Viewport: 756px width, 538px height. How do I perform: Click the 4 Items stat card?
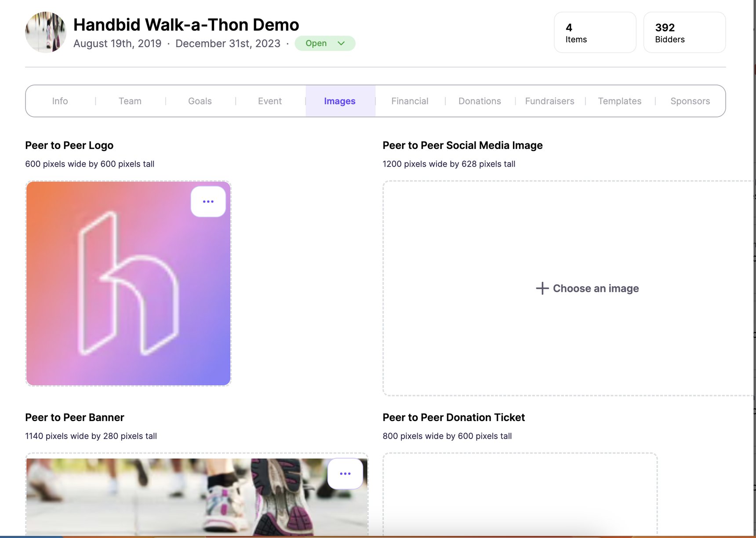tap(595, 33)
